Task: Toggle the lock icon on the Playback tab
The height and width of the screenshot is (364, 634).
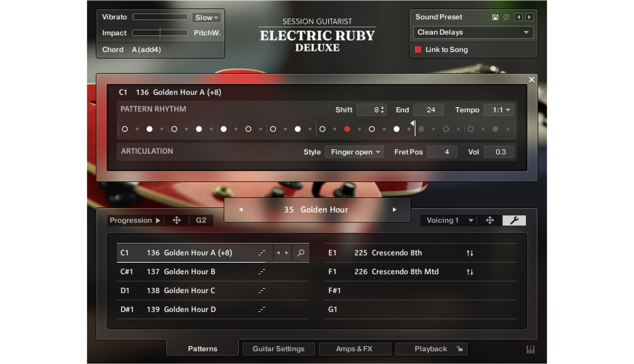Action: tap(460, 349)
